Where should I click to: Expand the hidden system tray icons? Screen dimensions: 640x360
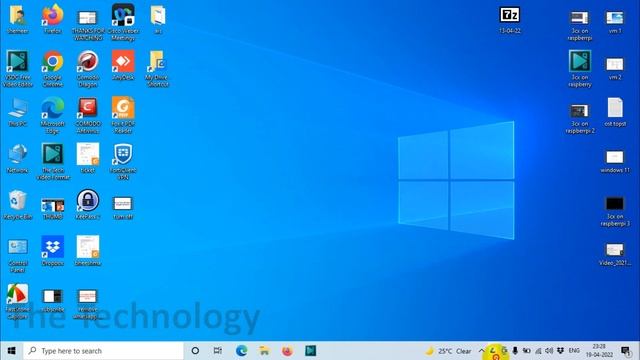(481, 351)
